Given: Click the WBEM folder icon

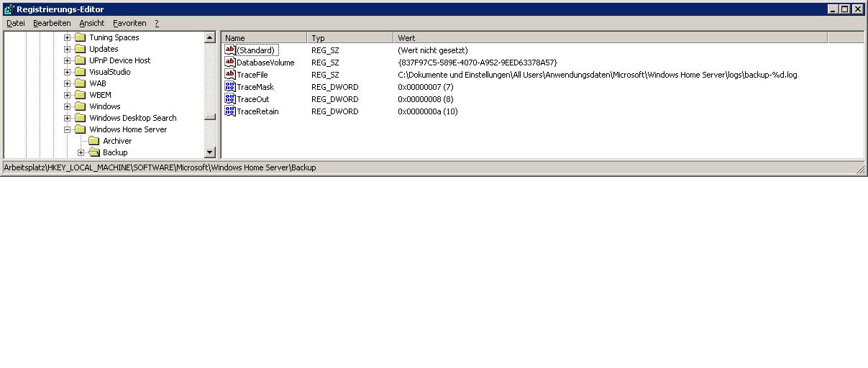Looking at the screenshot, I should [x=80, y=95].
